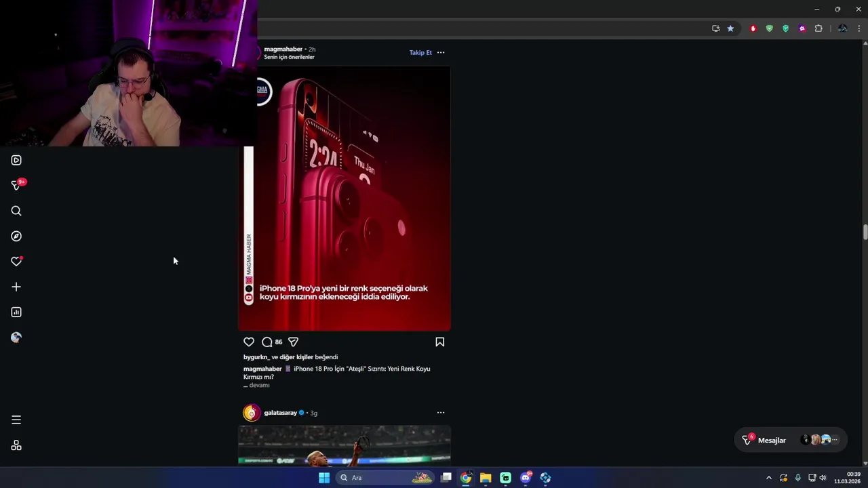This screenshot has height=488, width=868.
Task: Bookmark this page with star icon
Action: 730,28
